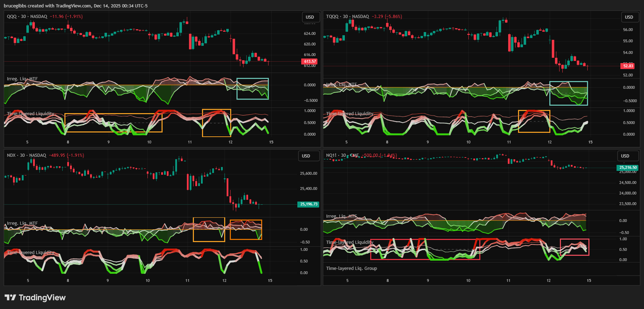Open USD currency selector on NDX chart
Image resolution: width=644 pixels, height=309 pixels.
(306, 156)
